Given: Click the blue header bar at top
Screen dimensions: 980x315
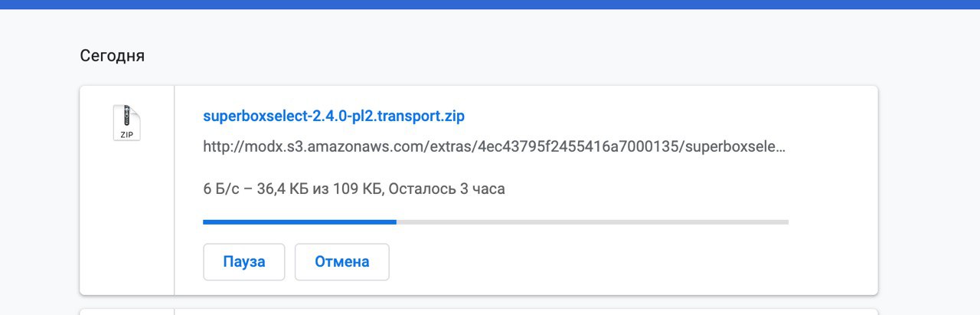Looking at the screenshot, I should tap(490, 5).
